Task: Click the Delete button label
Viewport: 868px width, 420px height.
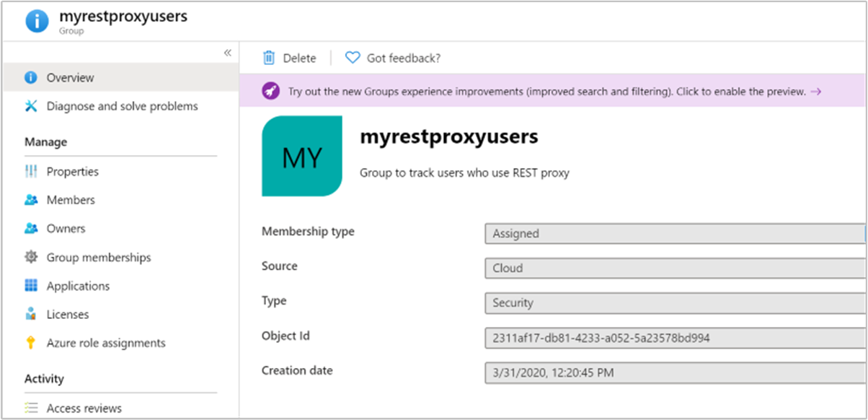Action: [299, 58]
